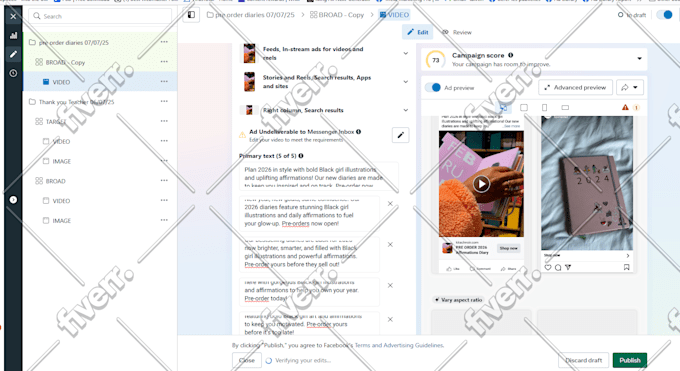Close the editing pane with the X icon
This screenshot has height=371, width=680.
pos(13,16)
